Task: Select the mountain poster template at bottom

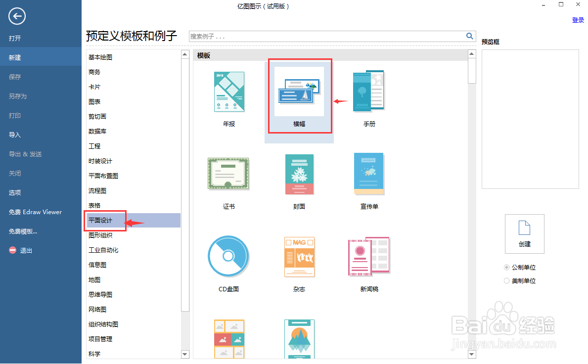Action: click(x=299, y=339)
